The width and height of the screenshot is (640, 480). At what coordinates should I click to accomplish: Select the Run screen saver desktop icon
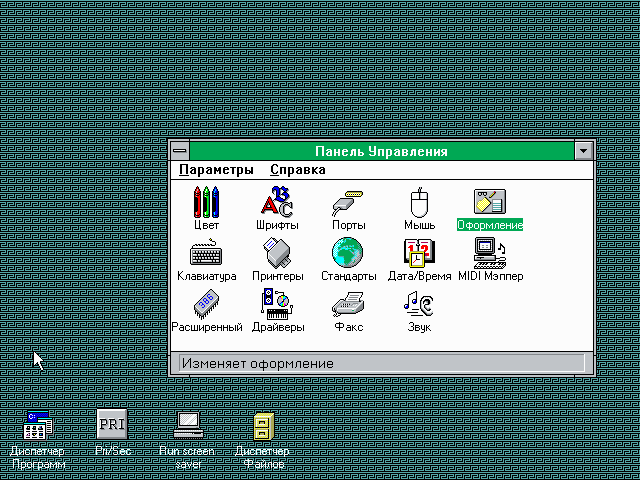(188, 426)
